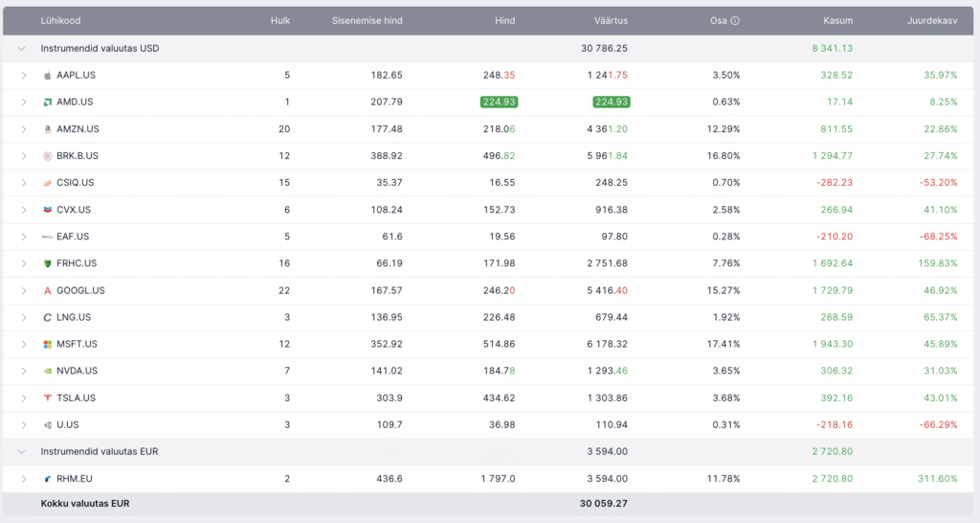Click the Microsoft logo icon beside MSFT.US
The width and height of the screenshot is (980, 523).
tap(47, 344)
